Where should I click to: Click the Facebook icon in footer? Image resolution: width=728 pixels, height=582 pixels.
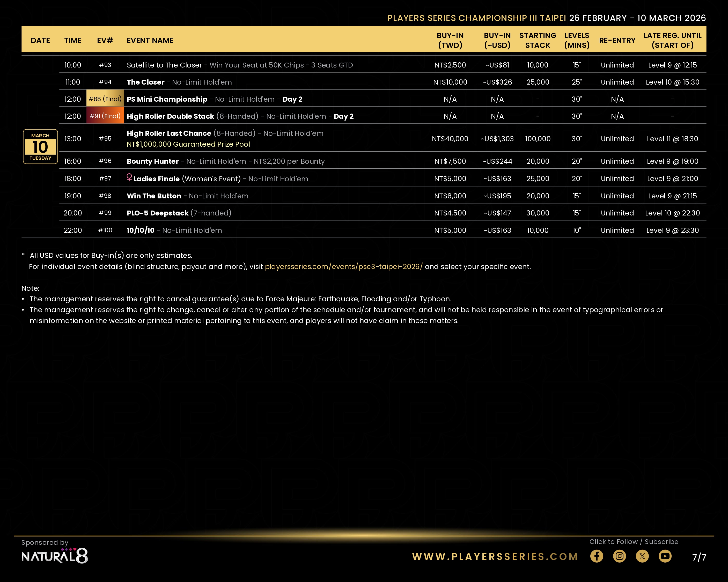(597, 556)
